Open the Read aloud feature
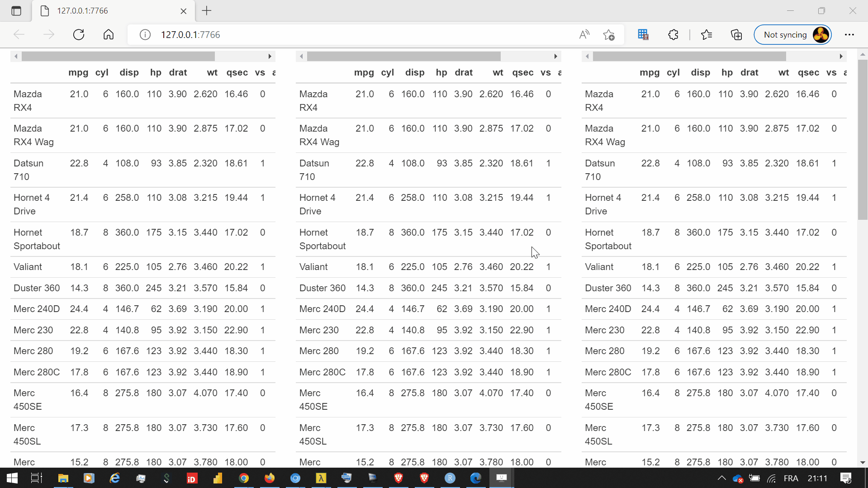 [x=584, y=35]
